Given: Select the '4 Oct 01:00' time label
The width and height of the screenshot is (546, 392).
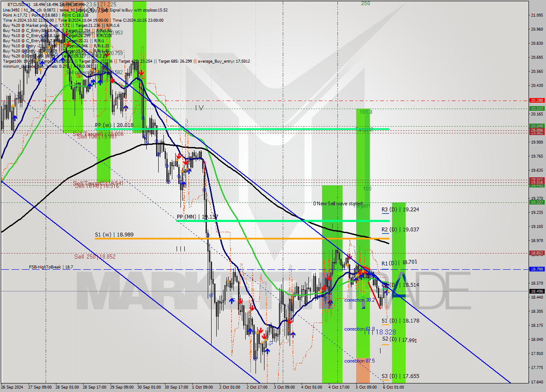Looking at the screenshot, I should coord(312,387).
